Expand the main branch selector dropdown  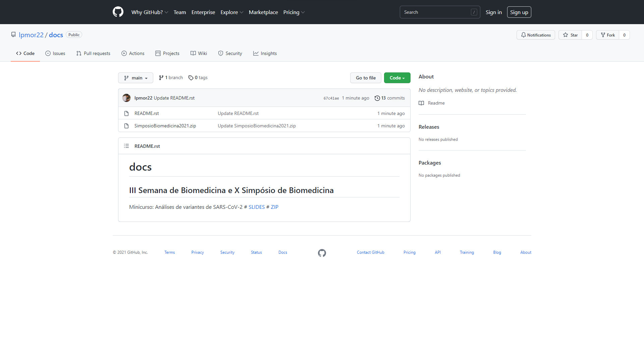(136, 78)
